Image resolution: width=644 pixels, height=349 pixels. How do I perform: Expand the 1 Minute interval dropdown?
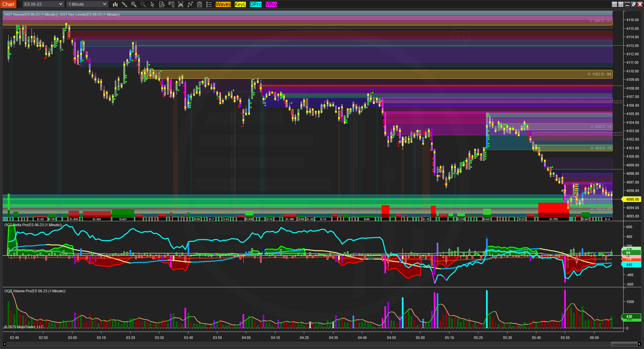(x=87, y=4)
